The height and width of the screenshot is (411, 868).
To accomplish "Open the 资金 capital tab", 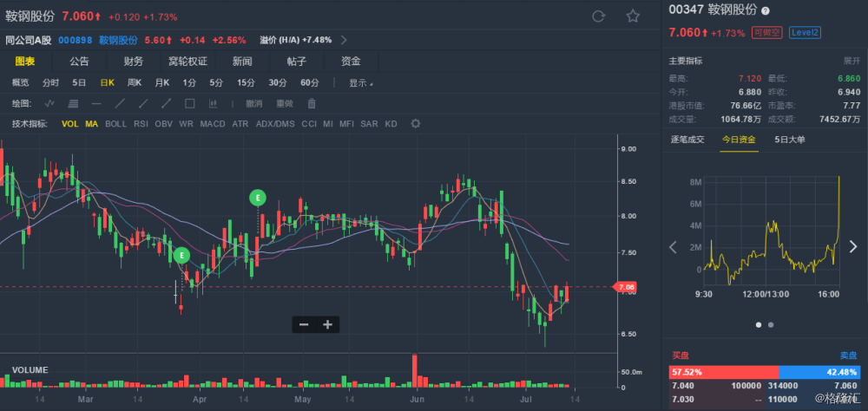I will click(x=351, y=62).
